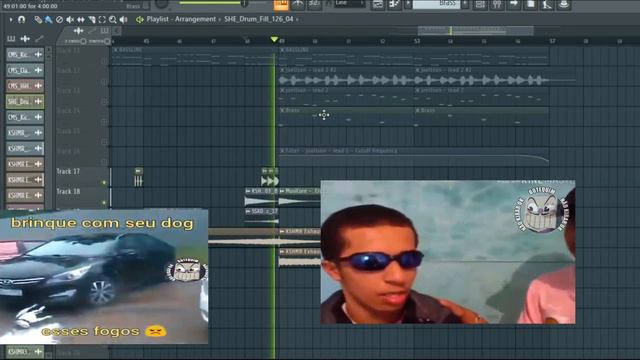
Task: Select the KSH_03_B clip on Track 18
Action: [x=262, y=197]
